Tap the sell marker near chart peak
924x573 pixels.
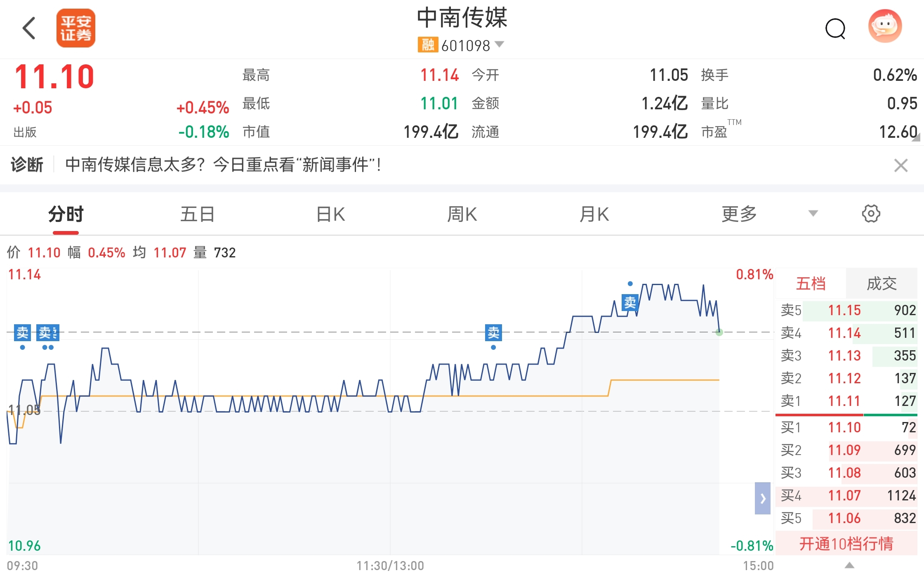[x=630, y=303]
